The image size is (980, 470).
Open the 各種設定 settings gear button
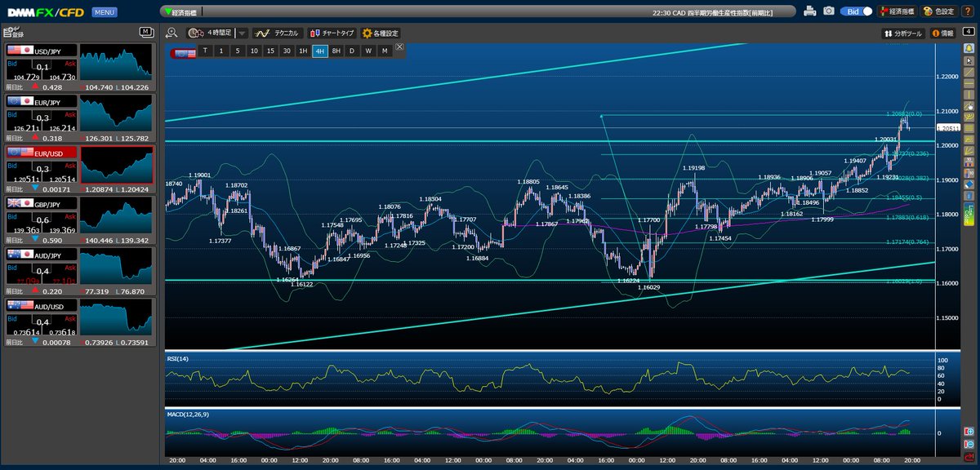coord(381,33)
